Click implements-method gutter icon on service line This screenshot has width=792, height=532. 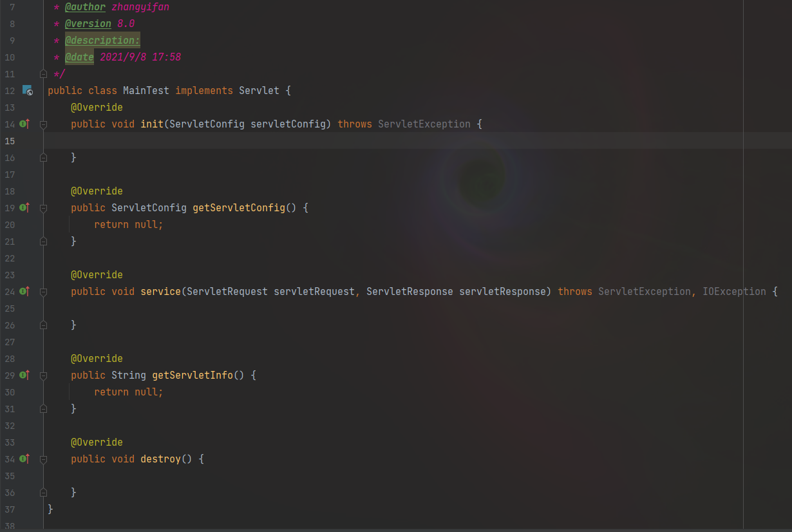(x=24, y=291)
